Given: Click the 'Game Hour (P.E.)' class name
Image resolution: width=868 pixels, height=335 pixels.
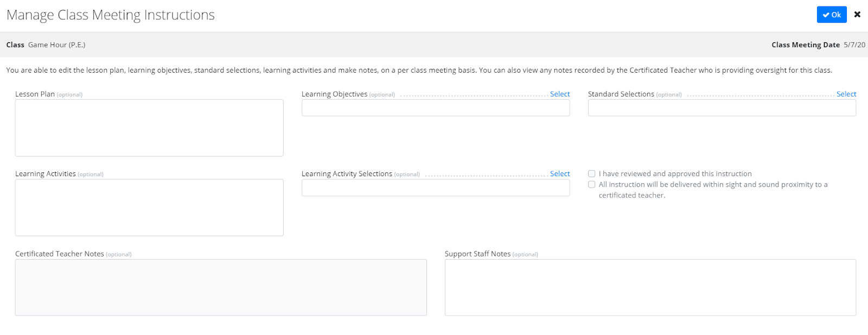Looking at the screenshot, I should click(57, 45).
